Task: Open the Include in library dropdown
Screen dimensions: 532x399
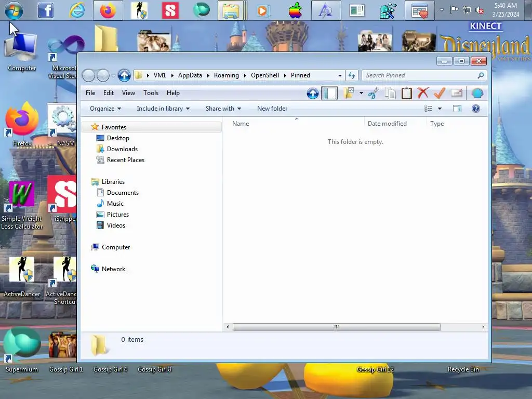Action: coord(163,109)
